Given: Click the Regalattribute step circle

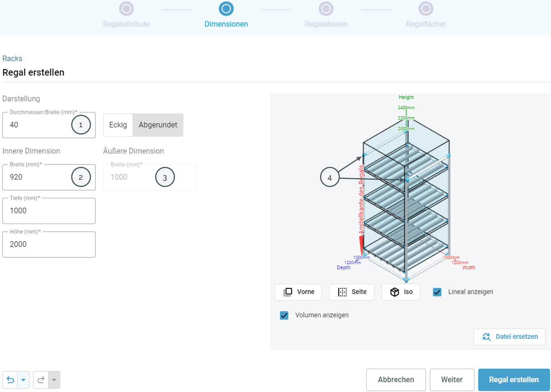Looking at the screenshot, I should 126,9.
